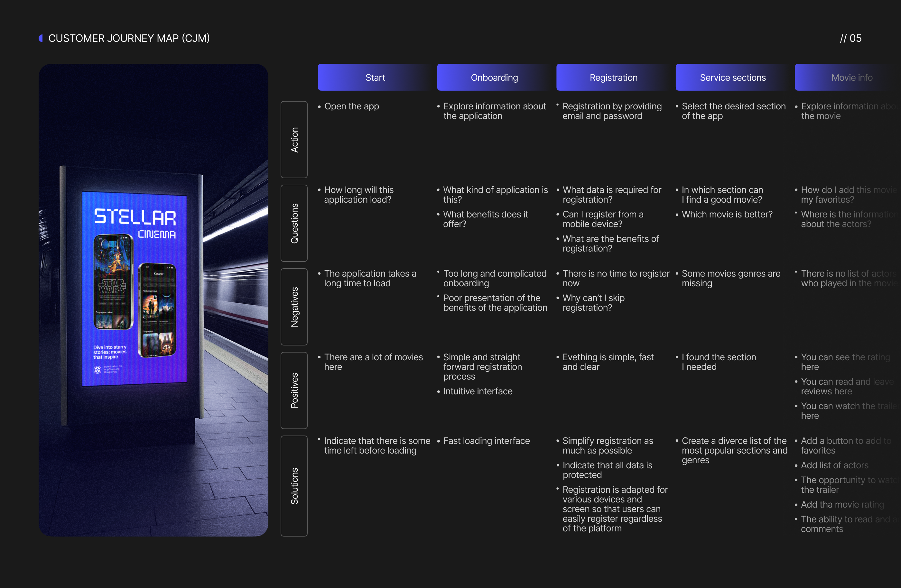Expand the Questions row panel

294,223
